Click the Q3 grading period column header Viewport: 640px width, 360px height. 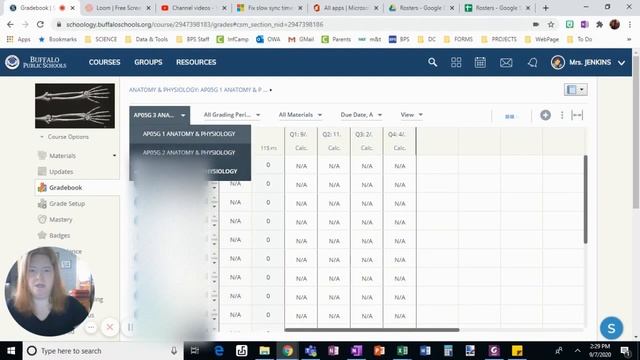tap(367, 141)
